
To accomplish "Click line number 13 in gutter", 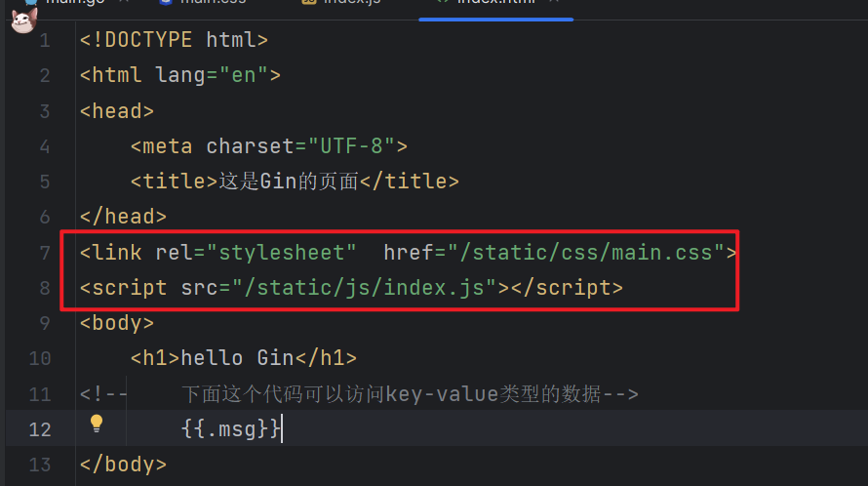I will click(x=40, y=465).
